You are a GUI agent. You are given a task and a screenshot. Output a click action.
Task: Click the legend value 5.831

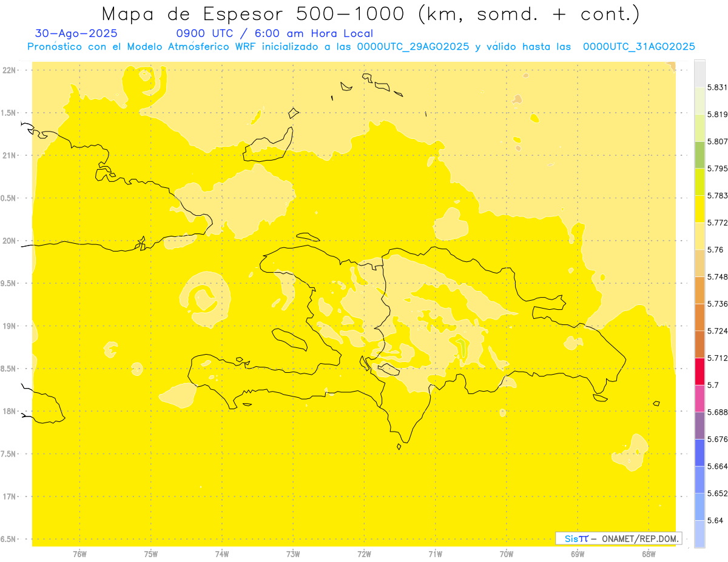pos(718,88)
